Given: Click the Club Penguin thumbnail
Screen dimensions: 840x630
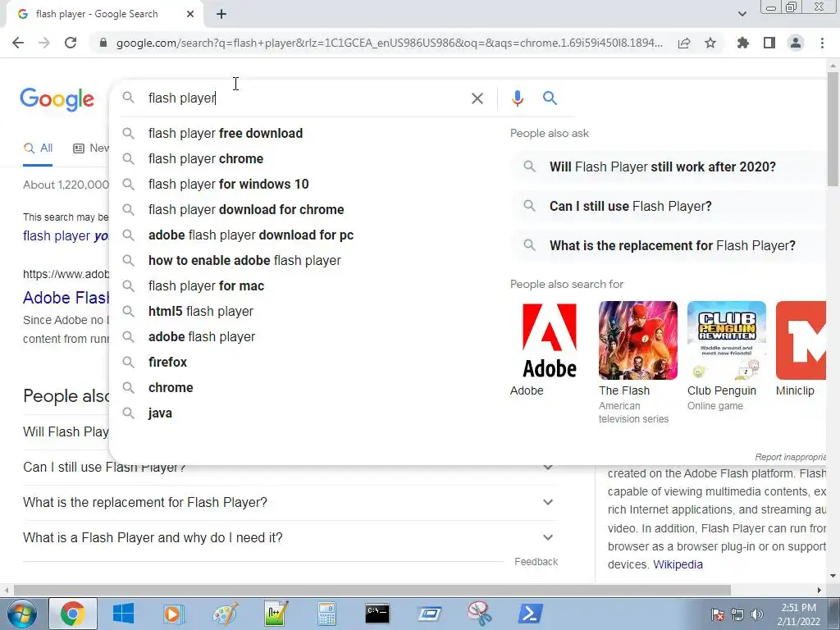Looking at the screenshot, I should pyautogui.click(x=727, y=340).
